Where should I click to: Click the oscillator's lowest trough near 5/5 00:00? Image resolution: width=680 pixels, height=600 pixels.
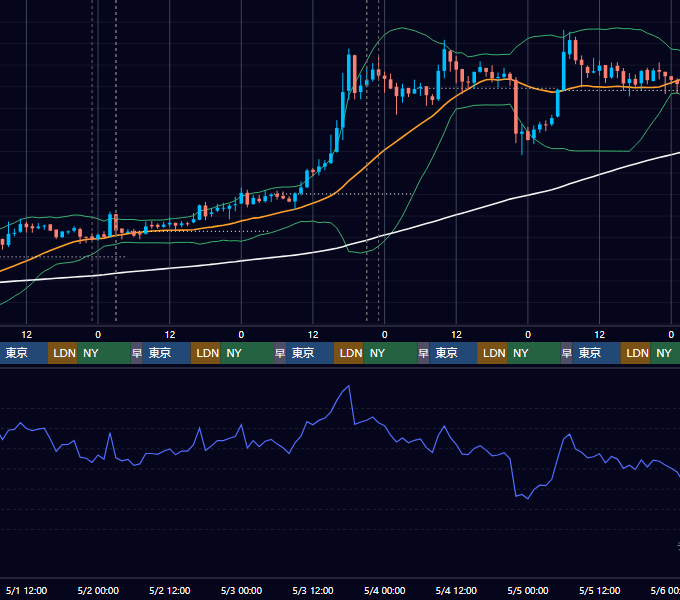(528, 499)
